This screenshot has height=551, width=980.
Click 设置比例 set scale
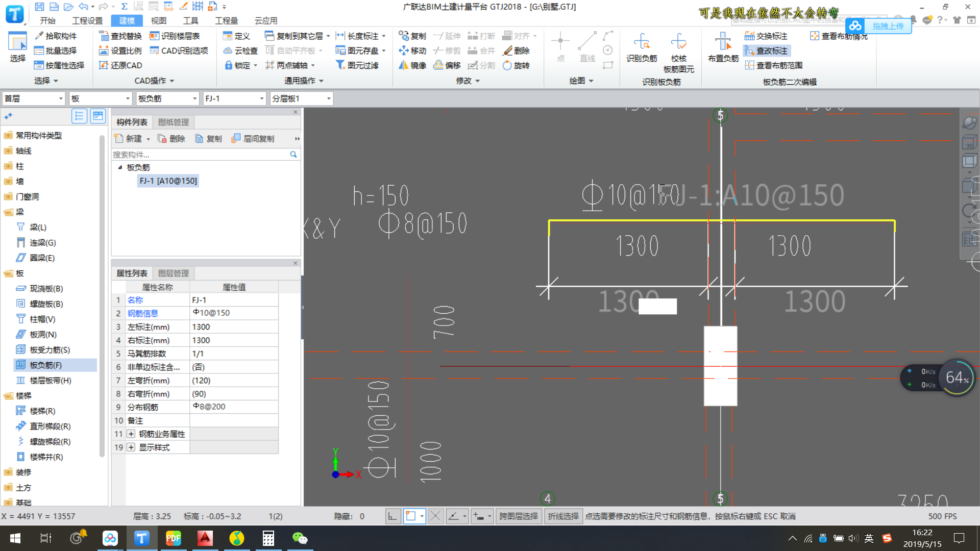120,51
